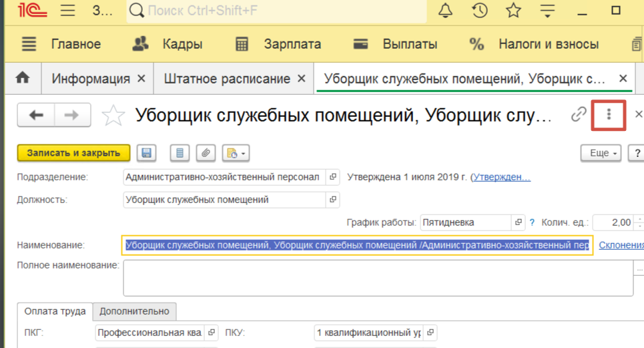This screenshot has height=348, width=644.
Task: Click the Наименование field
Action: point(357,245)
